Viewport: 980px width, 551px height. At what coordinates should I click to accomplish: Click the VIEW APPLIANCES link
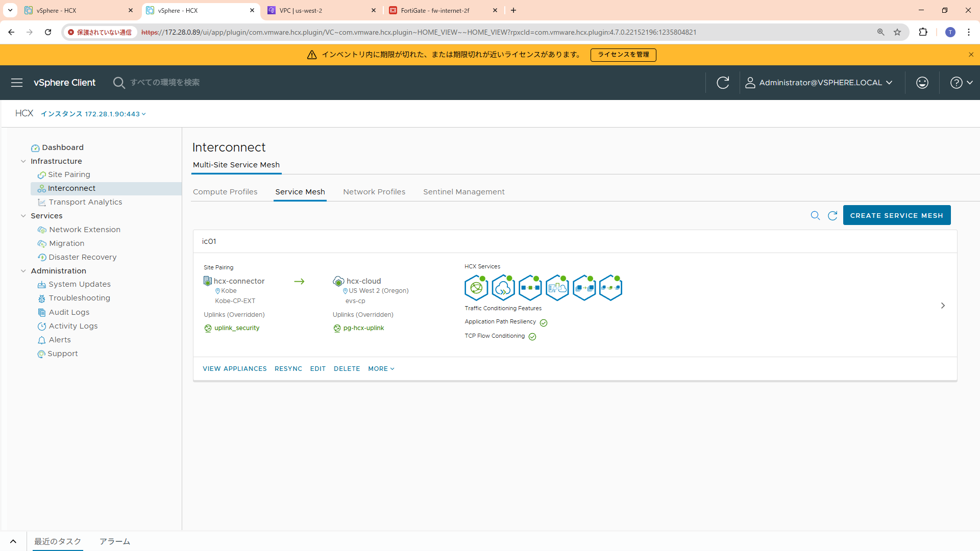pyautogui.click(x=234, y=369)
